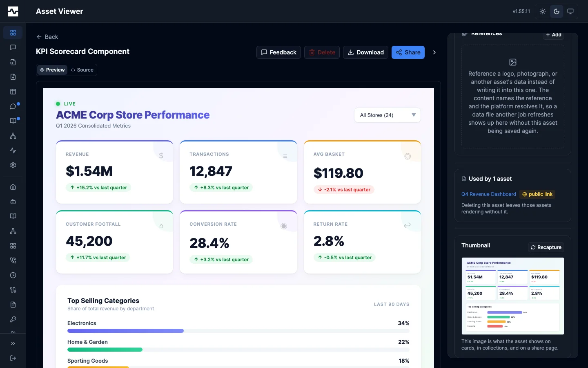Click the Electronics 34% progress bar

(x=238, y=331)
